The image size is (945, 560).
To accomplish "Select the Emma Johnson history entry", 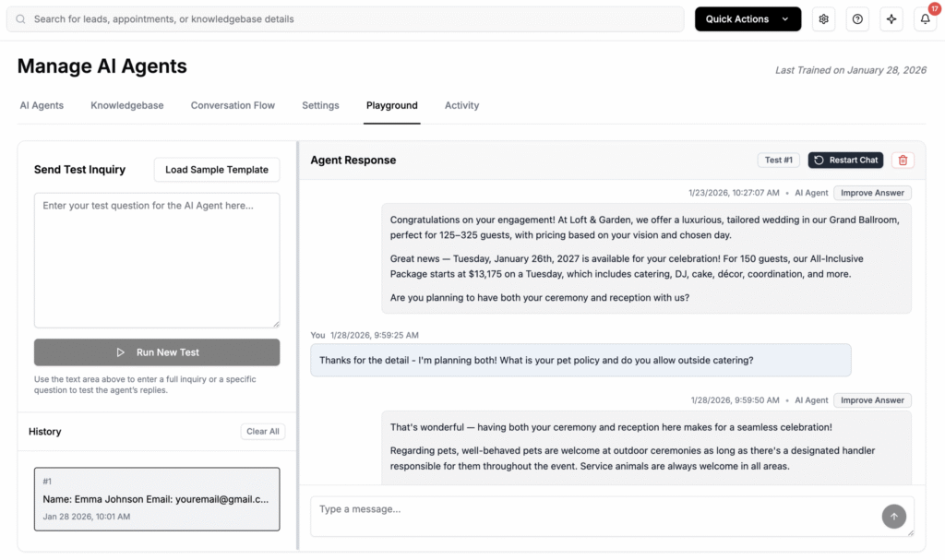I will coord(157,499).
